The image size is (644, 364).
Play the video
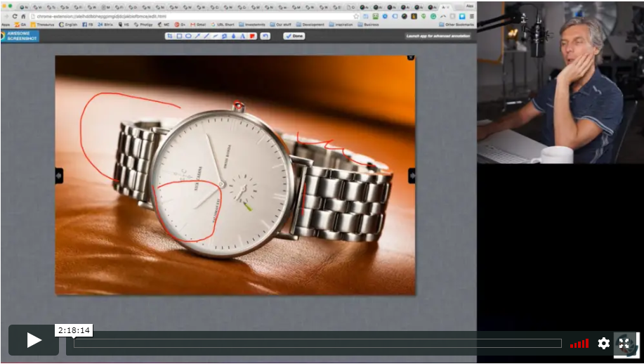point(34,340)
